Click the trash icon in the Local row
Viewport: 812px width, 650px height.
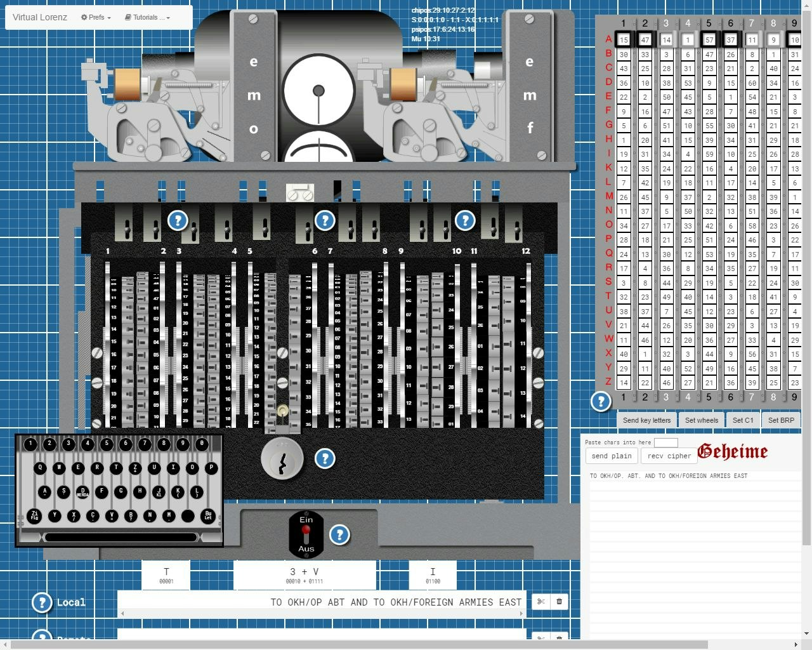point(559,601)
